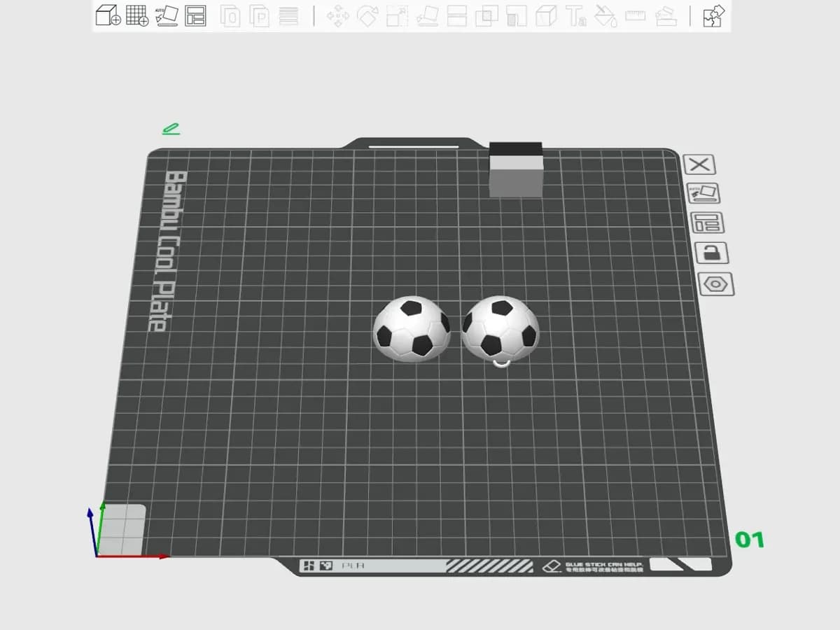Select Split to parts tool
This screenshot has width=840, height=630.
(x=260, y=15)
